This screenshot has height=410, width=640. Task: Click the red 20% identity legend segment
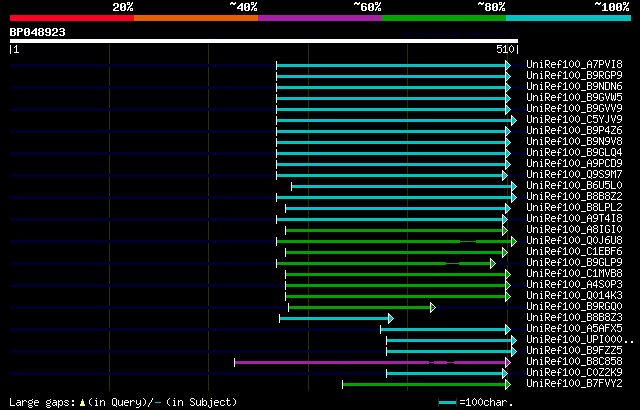[x=72, y=18]
